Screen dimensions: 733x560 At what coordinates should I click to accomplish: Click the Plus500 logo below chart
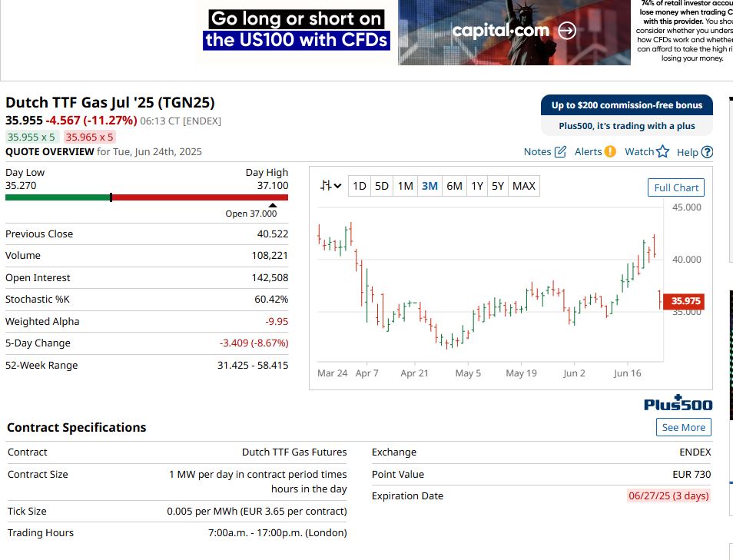(x=678, y=404)
